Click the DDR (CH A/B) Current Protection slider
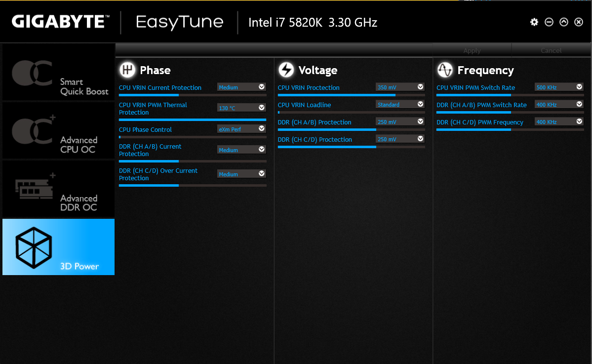This screenshot has width=592, height=364. tap(193, 161)
